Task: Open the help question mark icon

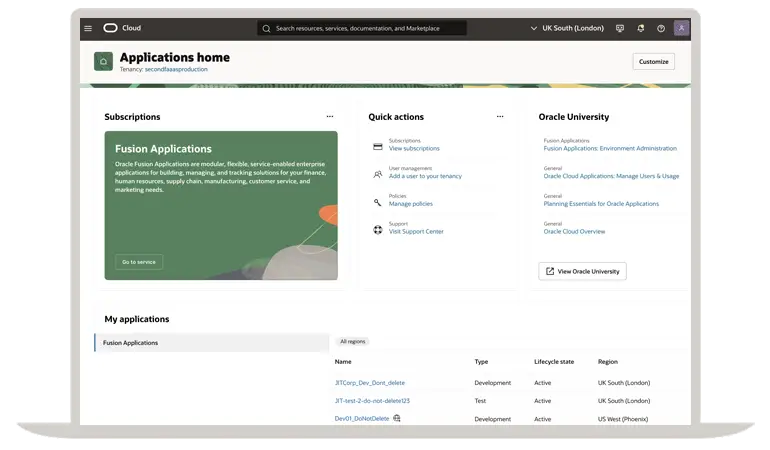Action: click(661, 28)
